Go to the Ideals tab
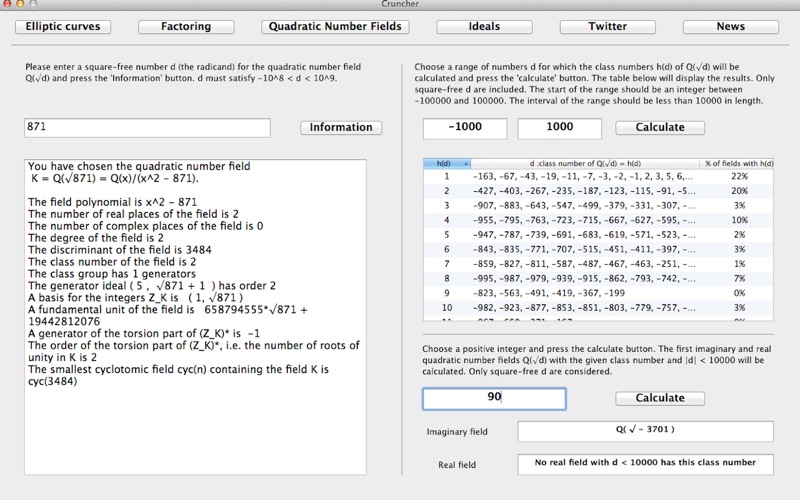Viewport: 800px width, 500px height. coord(484,27)
